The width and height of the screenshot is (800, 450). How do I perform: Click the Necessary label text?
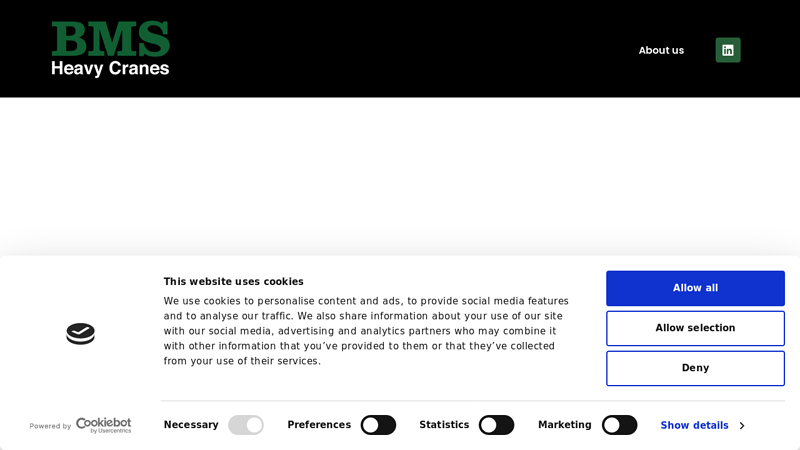point(191,425)
